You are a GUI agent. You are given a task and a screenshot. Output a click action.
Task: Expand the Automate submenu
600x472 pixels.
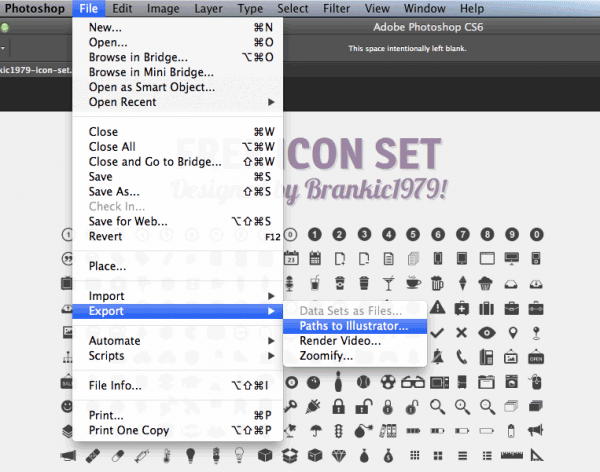(177, 341)
